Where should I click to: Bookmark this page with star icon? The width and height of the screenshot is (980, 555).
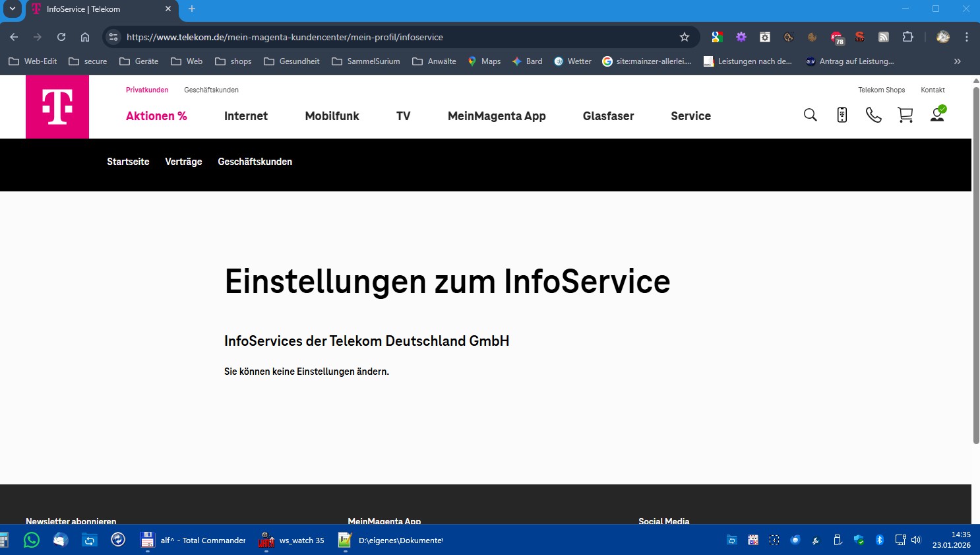[685, 37]
